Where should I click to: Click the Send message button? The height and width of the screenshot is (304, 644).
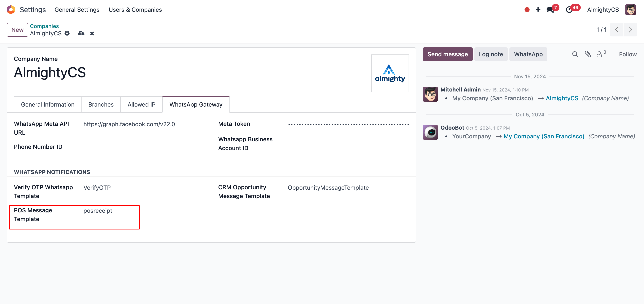[x=448, y=54]
